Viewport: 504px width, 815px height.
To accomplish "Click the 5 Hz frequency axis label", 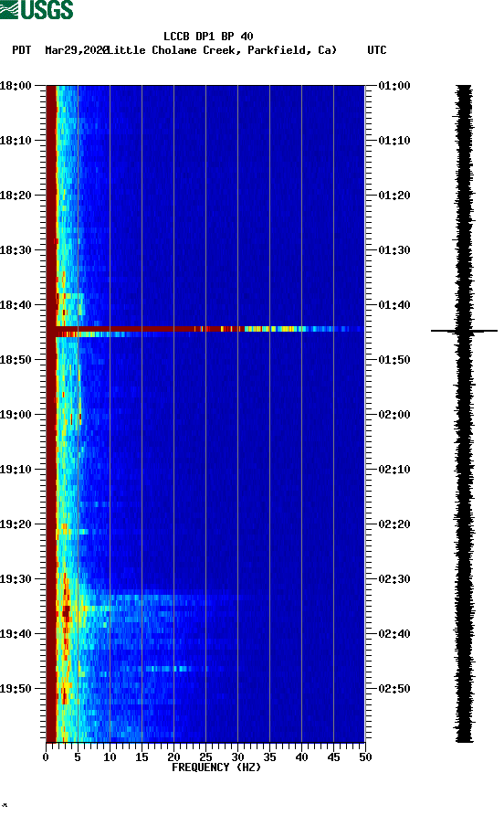I will click(78, 757).
